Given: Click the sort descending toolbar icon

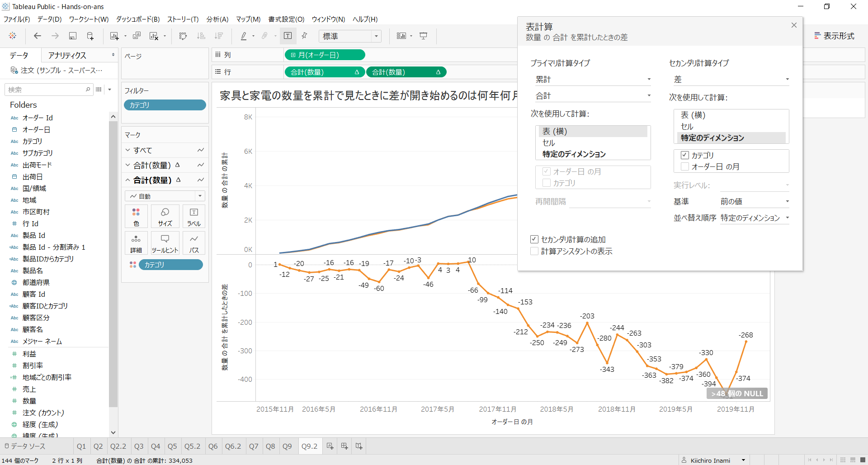Looking at the screenshot, I should 219,36.
